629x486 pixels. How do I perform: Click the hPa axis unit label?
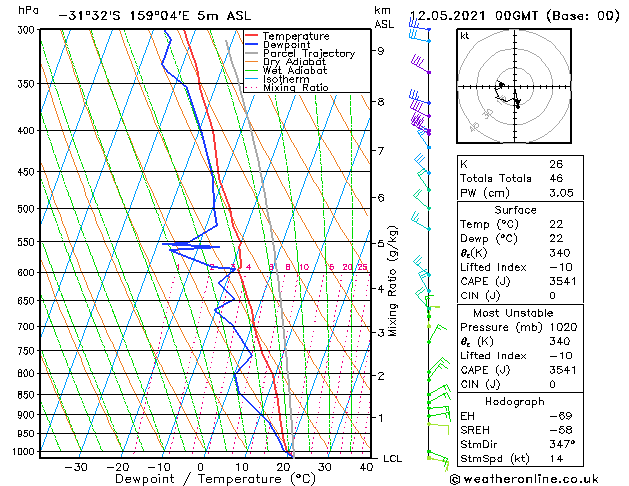[x=28, y=10]
